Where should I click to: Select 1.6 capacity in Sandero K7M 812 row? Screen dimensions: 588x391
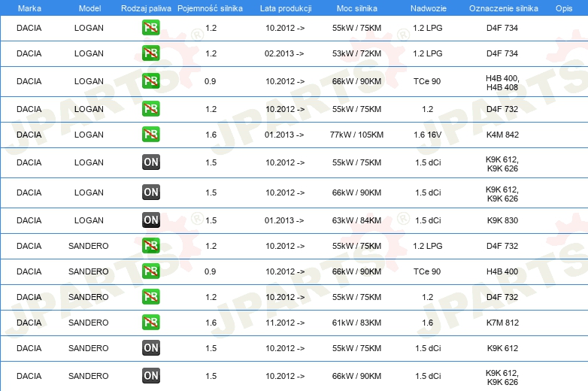(211, 323)
